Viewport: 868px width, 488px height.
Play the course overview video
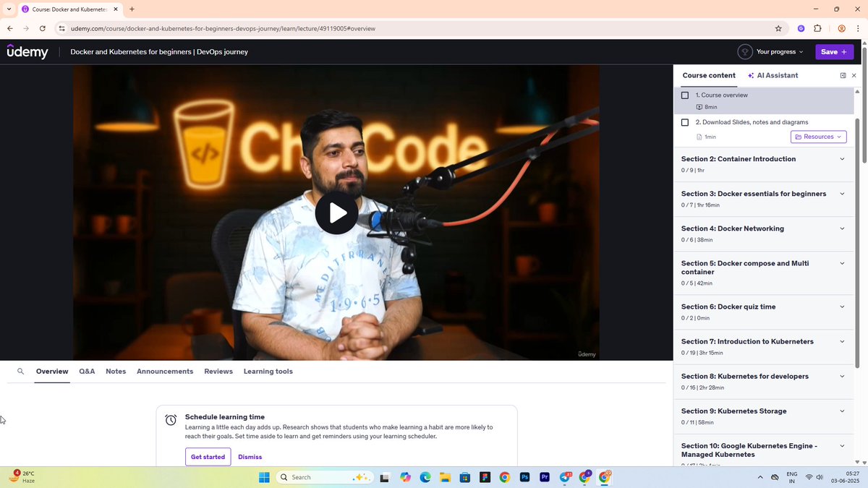336,213
